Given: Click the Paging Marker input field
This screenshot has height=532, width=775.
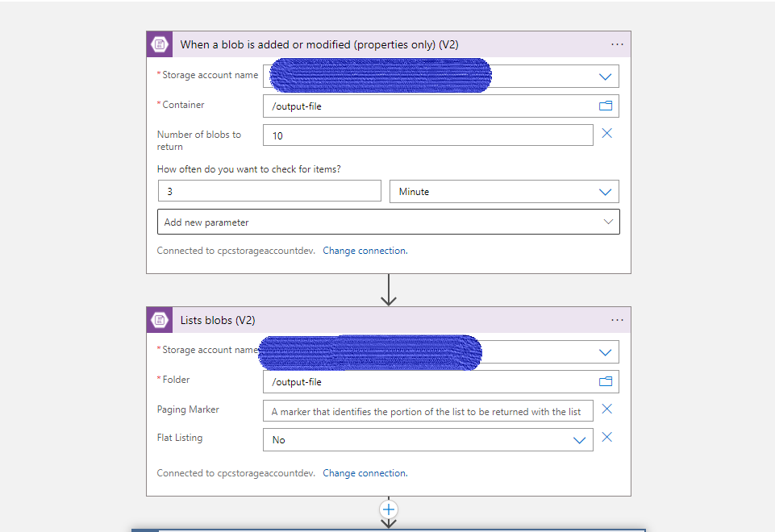Looking at the screenshot, I should click(x=428, y=411).
